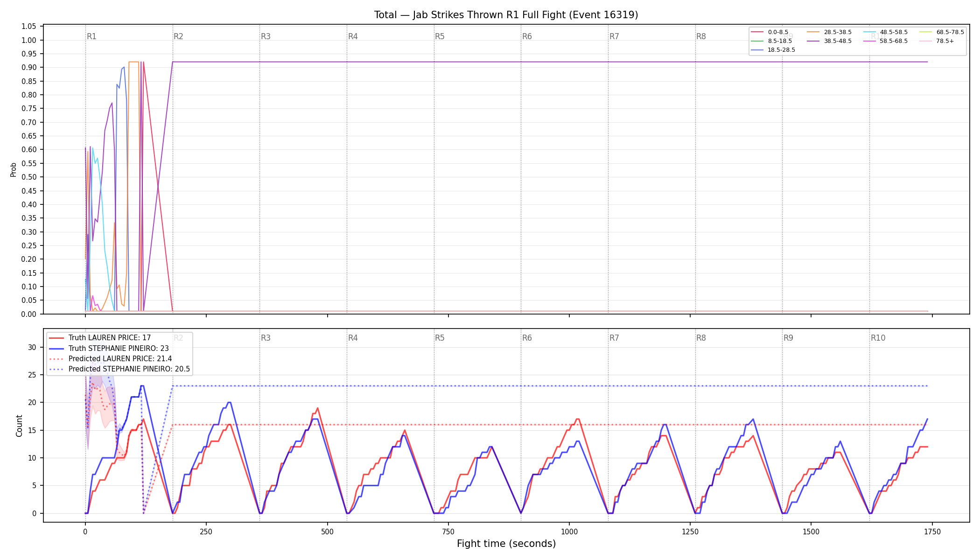Click the R1 round label in the top chart
The image size is (980, 560).
[x=91, y=36]
